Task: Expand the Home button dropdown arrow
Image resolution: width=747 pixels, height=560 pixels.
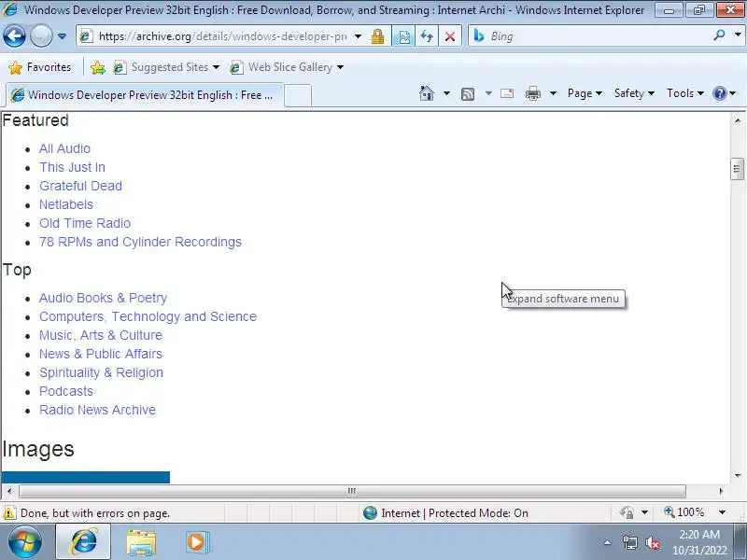Action: pos(446,93)
